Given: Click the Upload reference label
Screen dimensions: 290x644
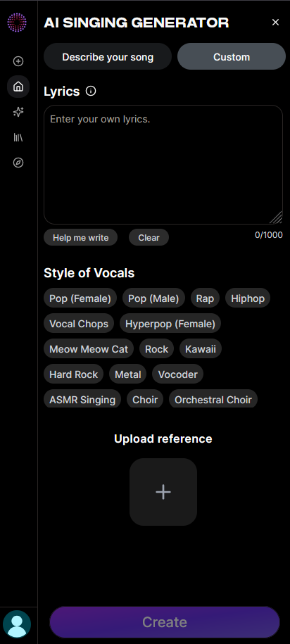Looking at the screenshot, I should 163,438.
